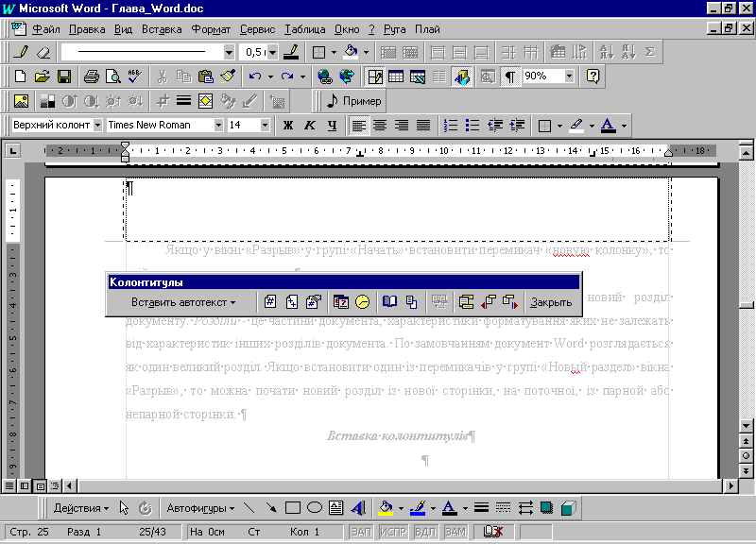Toggle italic formatting К
The image size is (756, 544).
(x=310, y=126)
